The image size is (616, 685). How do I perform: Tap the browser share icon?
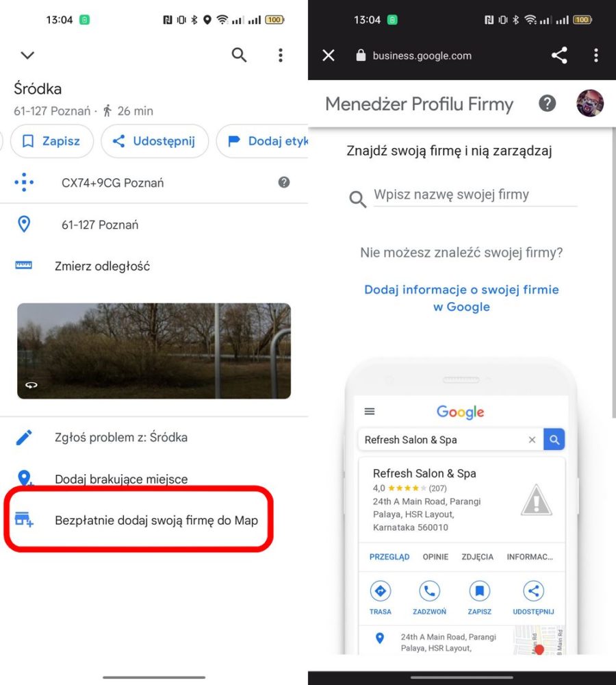tap(559, 55)
